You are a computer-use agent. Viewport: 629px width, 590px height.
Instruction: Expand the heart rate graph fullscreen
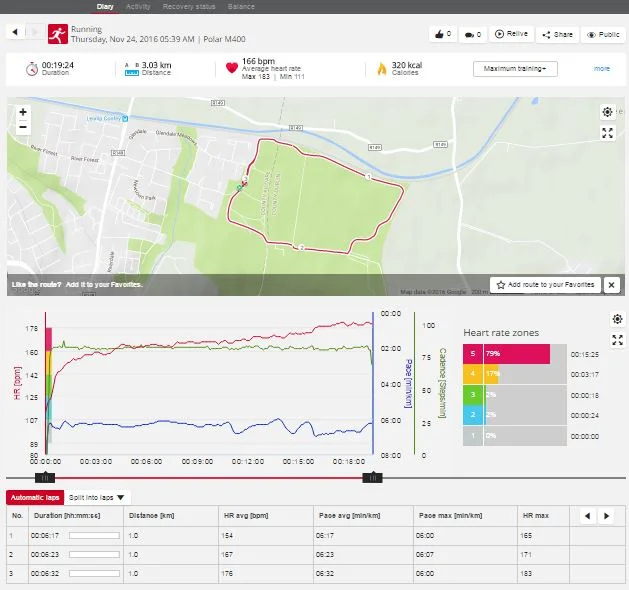617,340
